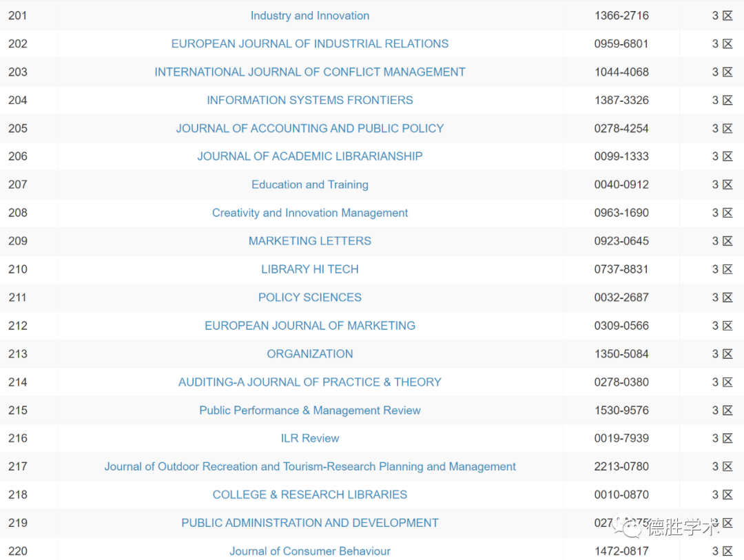Image resolution: width=744 pixels, height=560 pixels.
Task: Open EUROPEAN JOURNAL OF INDUSTRIAL RELATIONS link
Action: (310, 43)
